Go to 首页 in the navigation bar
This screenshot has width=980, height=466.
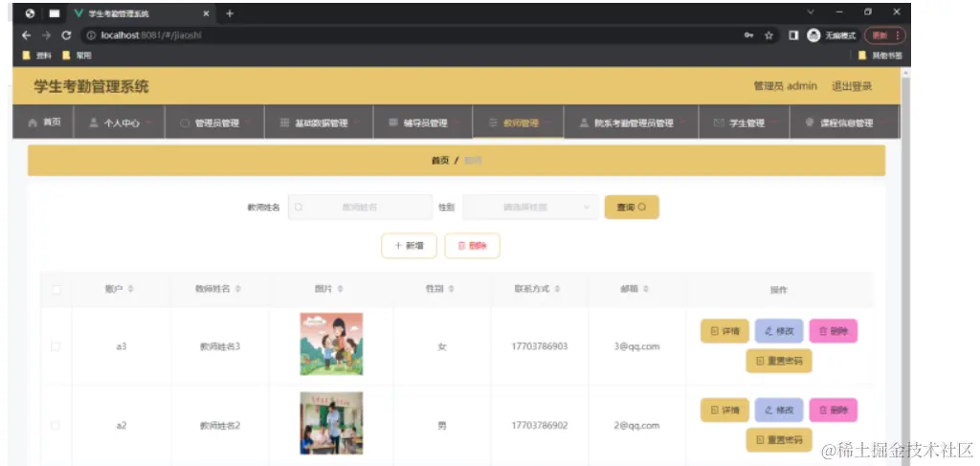[x=44, y=123]
